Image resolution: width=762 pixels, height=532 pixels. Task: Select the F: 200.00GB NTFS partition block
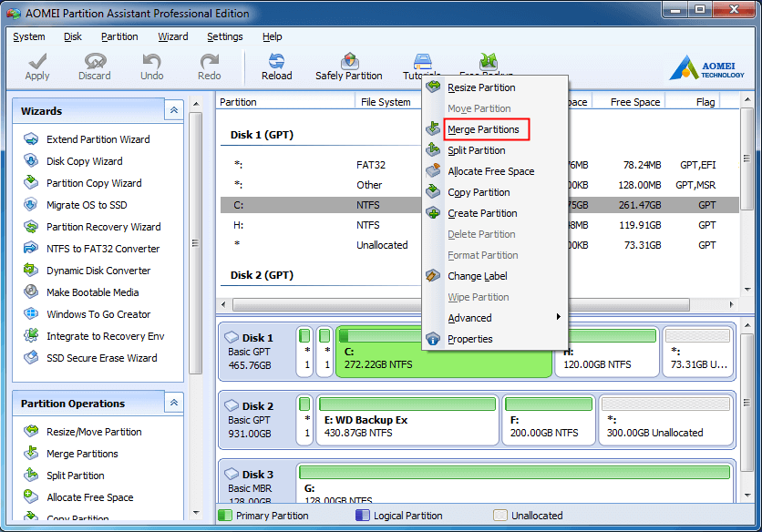coord(548,420)
